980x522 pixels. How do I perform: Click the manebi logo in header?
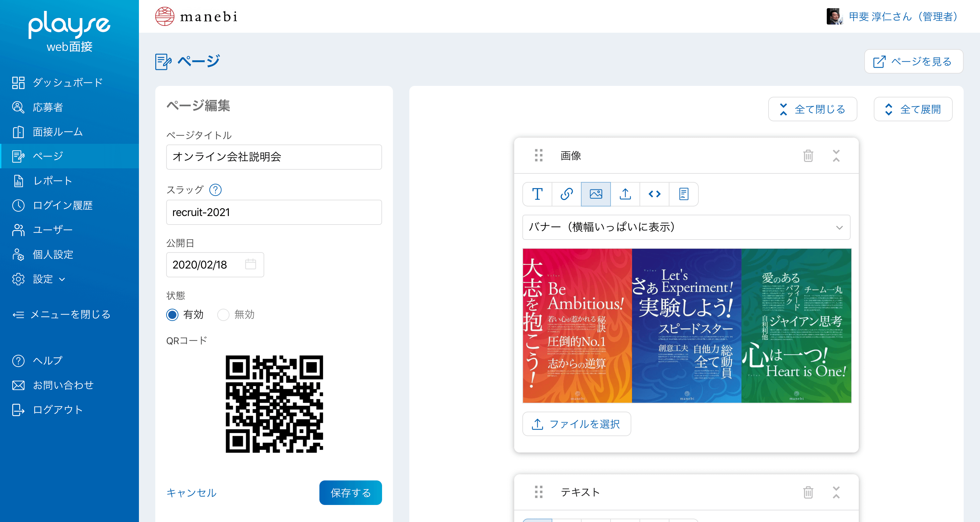coord(196,16)
